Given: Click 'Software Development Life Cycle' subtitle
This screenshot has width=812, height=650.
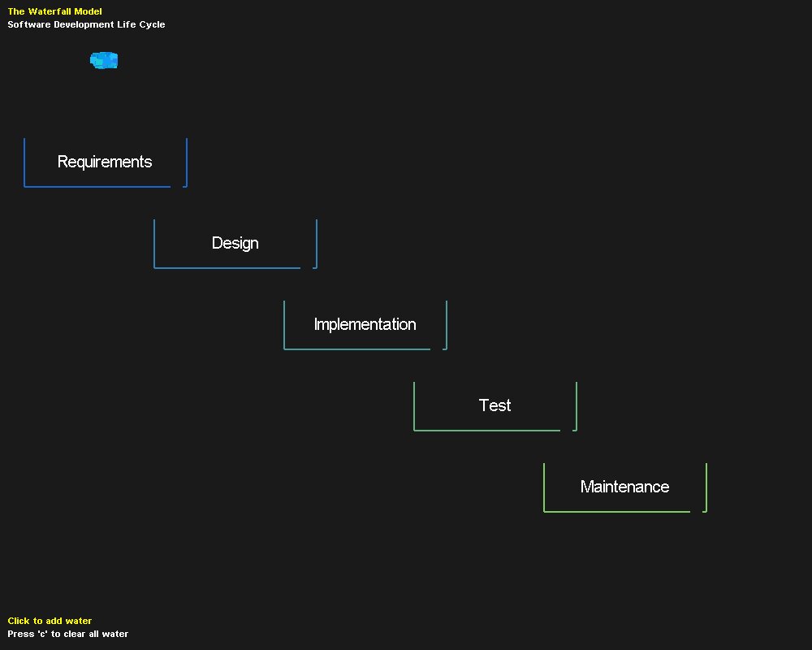Looking at the screenshot, I should (x=86, y=24).
